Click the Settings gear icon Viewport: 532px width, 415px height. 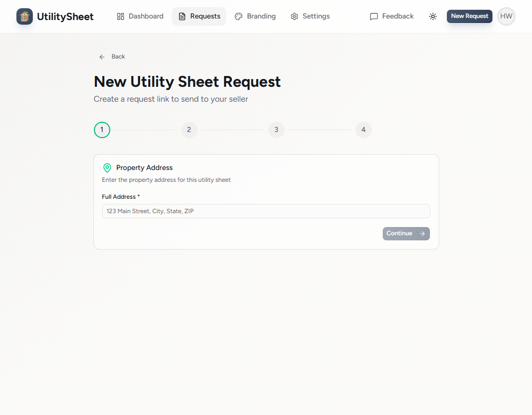(294, 16)
